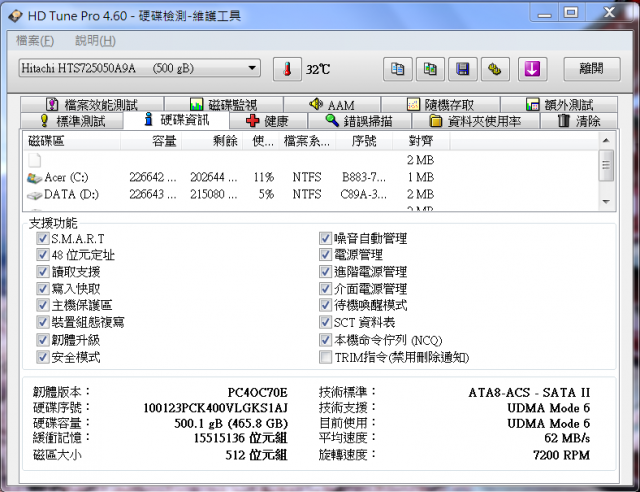Click the serial number 100123PCK400VLGKS1AJ
This screenshot has height=492, width=640.
(216, 408)
